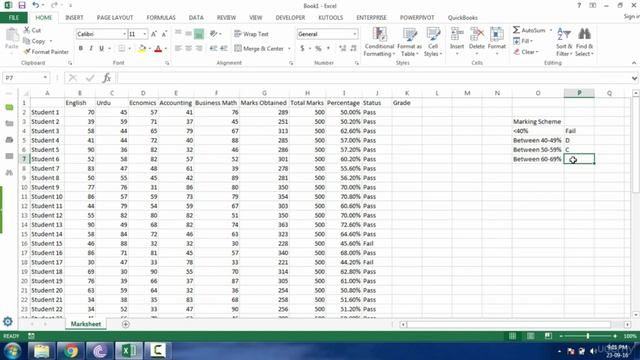Open Conditional Formatting menu
Image resolution: width=640 pixels, height=360 pixels.
click(379, 42)
